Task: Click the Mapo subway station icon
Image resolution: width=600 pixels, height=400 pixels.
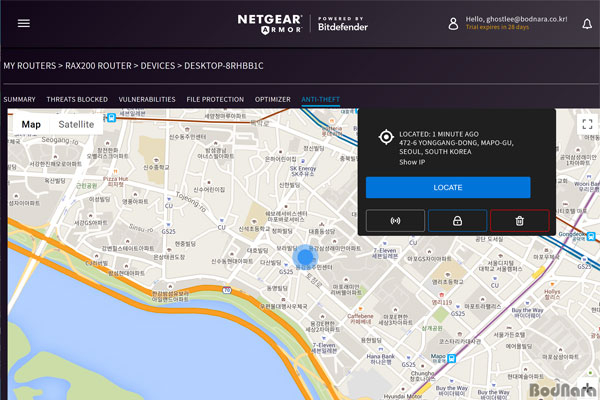Action: coord(452,358)
